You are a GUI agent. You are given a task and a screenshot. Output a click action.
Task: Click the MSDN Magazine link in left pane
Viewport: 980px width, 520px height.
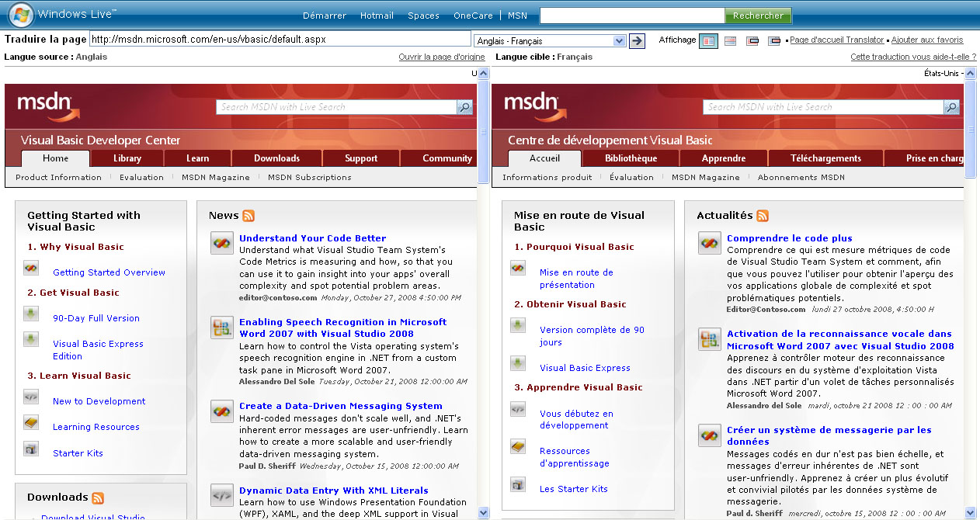click(x=216, y=177)
